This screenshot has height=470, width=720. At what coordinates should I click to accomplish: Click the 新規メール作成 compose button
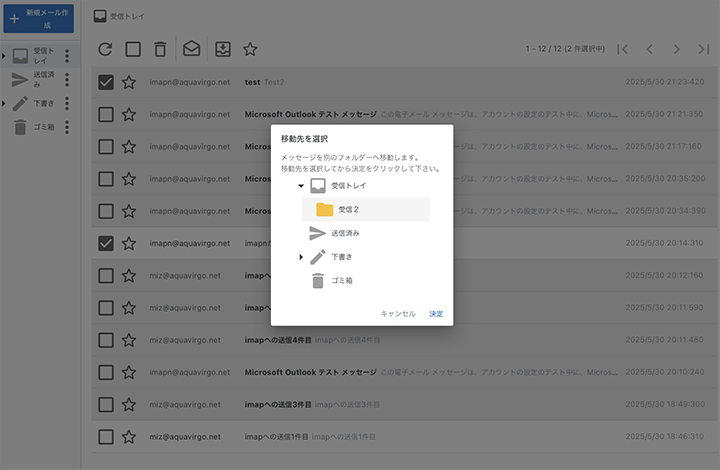click(39, 19)
